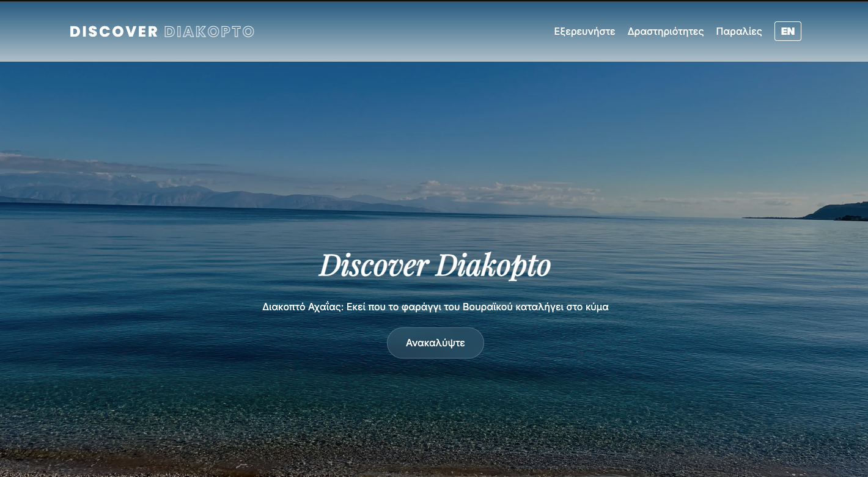Click the Discover Diakopto hero heading
Image resolution: width=868 pixels, height=477 pixels.
tap(435, 264)
